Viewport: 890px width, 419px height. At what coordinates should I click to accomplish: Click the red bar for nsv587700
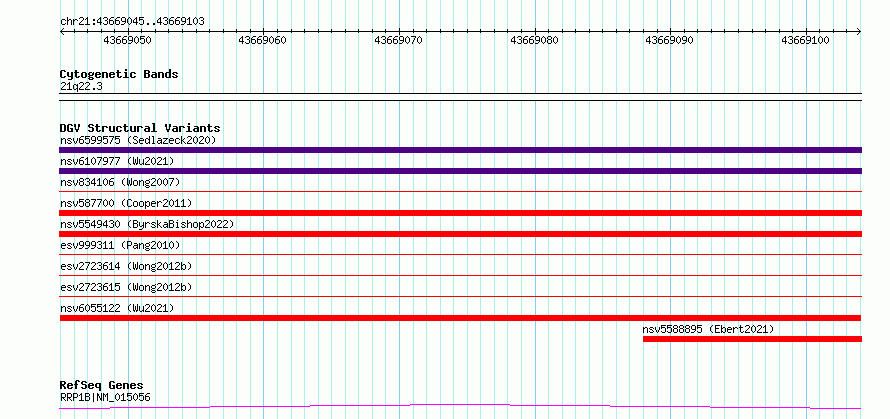click(x=460, y=213)
